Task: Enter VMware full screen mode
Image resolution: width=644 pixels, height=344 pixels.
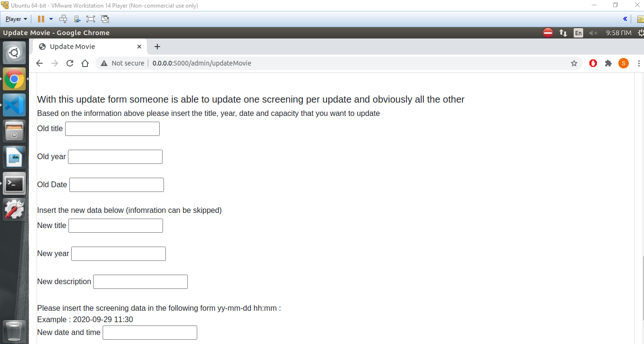Action: click(91, 19)
